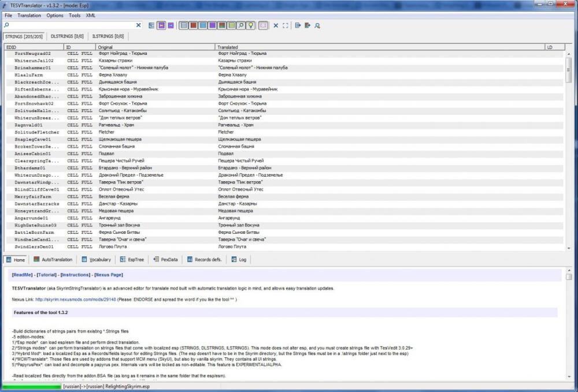Clear the search field with X
The height and width of the screenshot is (392, 578).
pos(139,25)
